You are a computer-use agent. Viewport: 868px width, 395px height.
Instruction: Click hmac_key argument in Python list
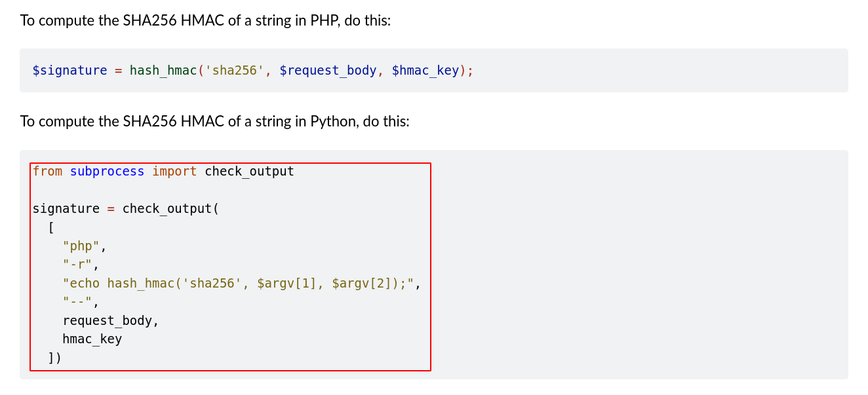click(92, 339)
